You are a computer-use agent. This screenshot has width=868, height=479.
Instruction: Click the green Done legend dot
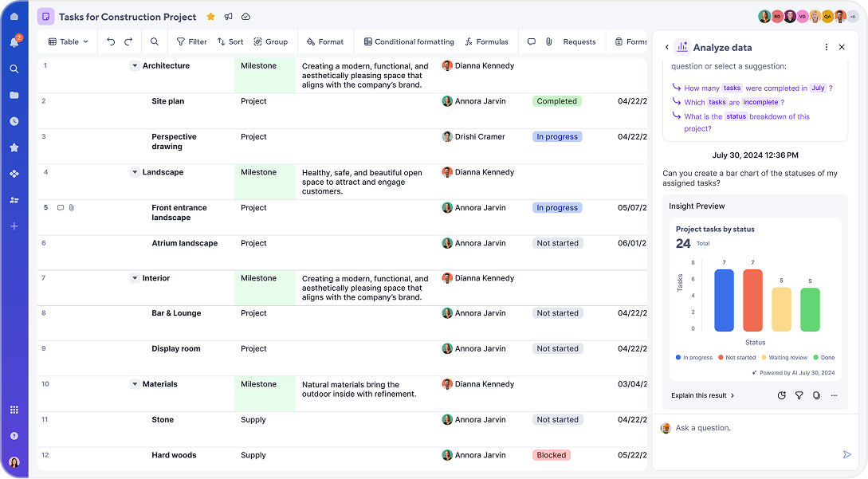tap(816, 357)
